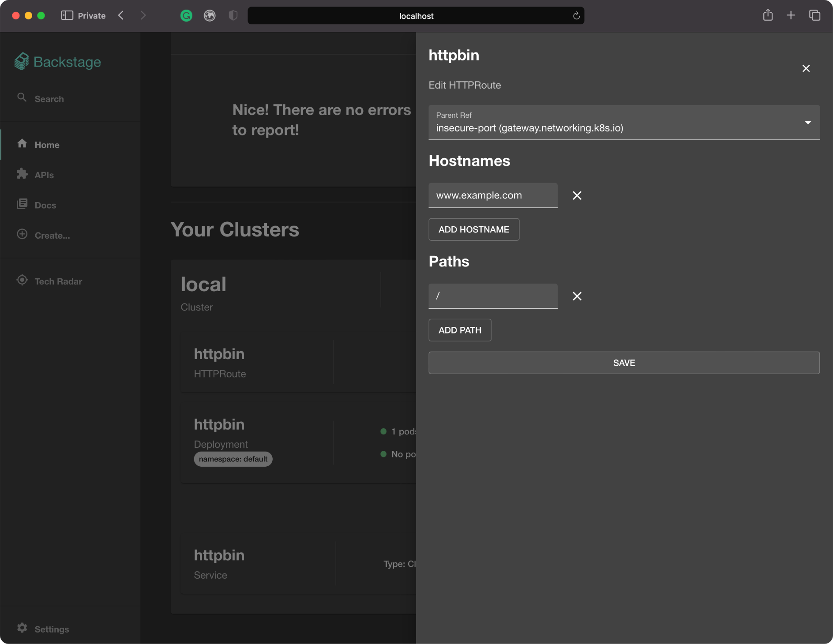This screenshot has width=833, height=644.
Task: Open the APIs sidebar item
Action: (44, 175)
